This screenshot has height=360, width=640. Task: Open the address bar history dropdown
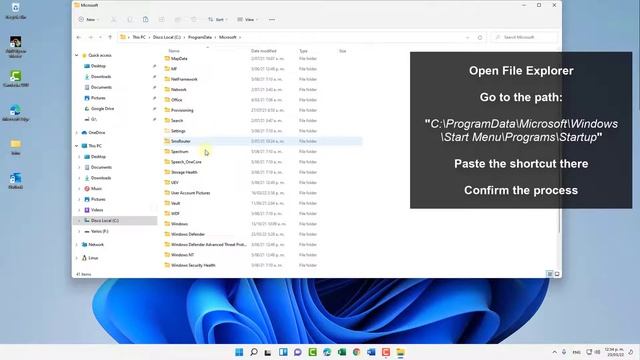point(468,37)
